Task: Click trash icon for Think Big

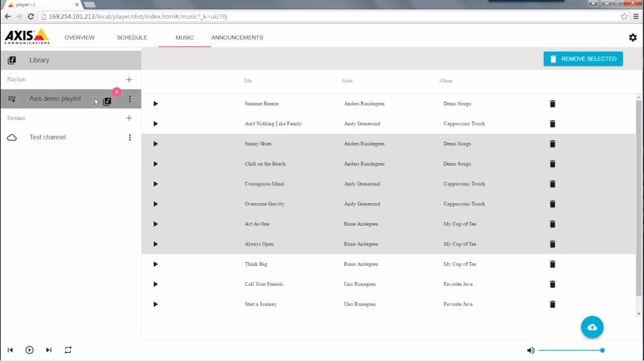Action: pos(552,264)
